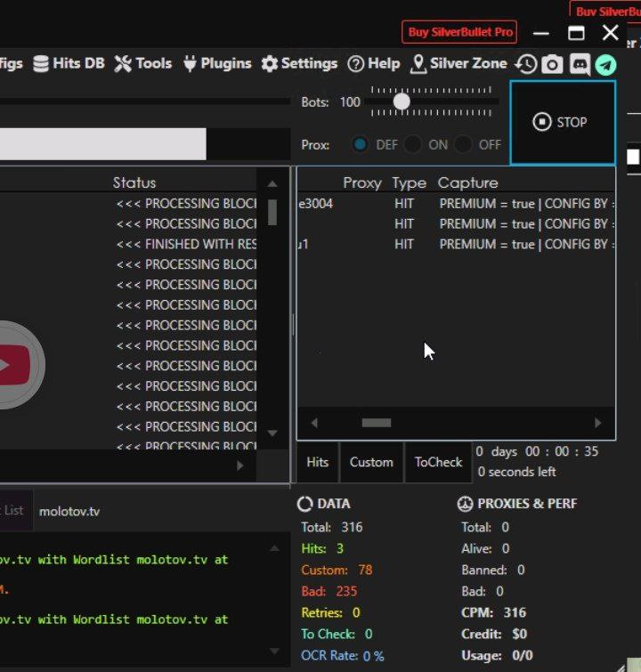Switch to the ToCheck results tab
The image size is (641, 672).
[438, 462]
